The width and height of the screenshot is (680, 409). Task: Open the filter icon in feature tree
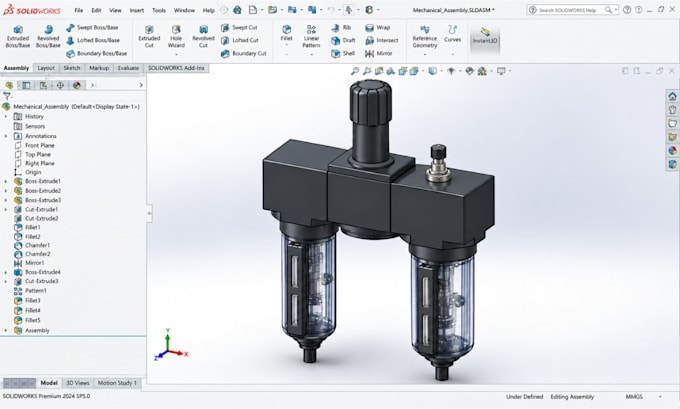(x=7, y=96)
